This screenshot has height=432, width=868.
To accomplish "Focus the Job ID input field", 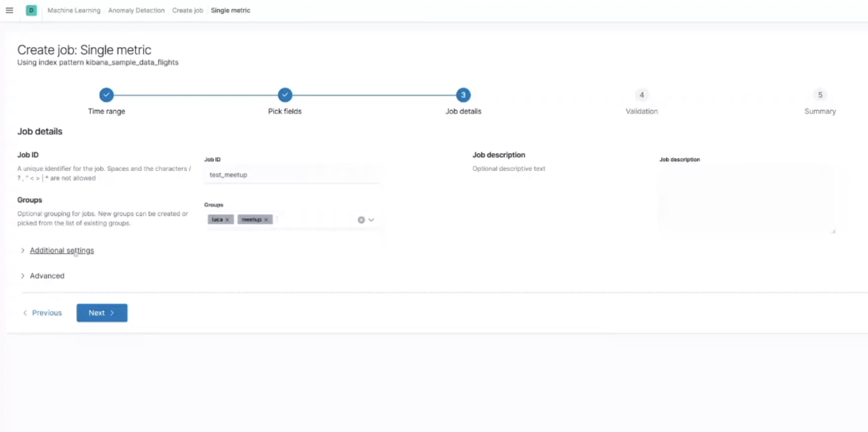I will click(x=292, y=175).
